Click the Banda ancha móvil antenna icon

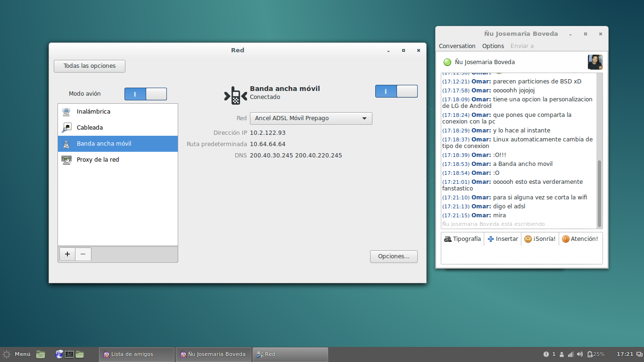point(66,144)
